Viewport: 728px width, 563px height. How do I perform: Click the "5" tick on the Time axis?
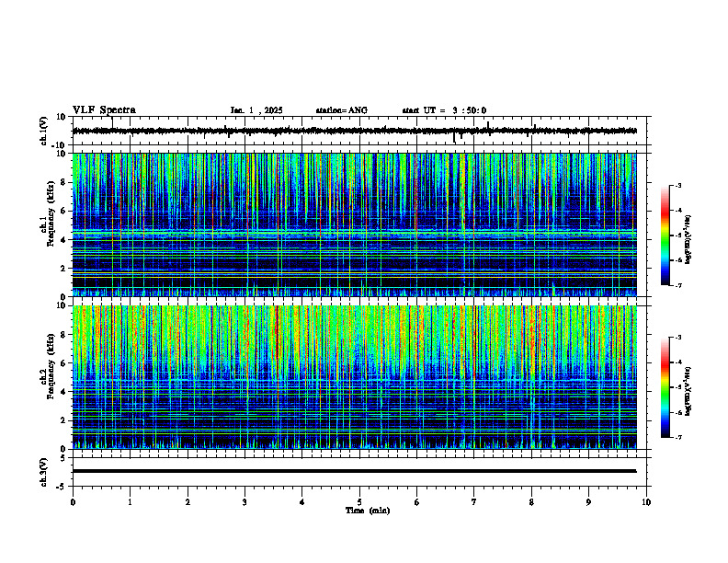tap(359, 502)
